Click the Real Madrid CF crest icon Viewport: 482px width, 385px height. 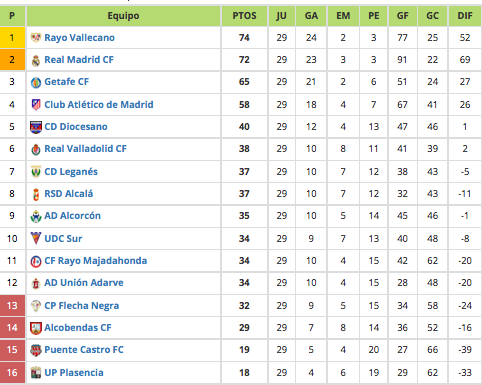click(36, 60)
